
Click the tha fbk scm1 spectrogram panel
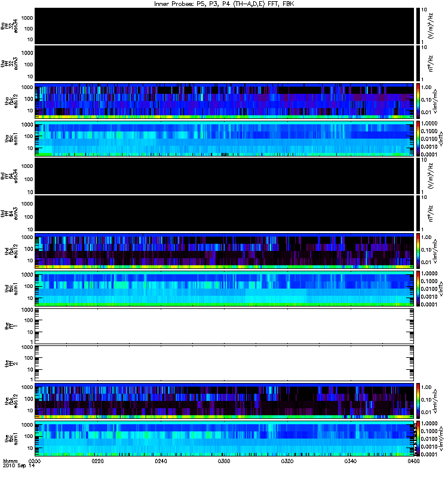click(x=225, y=139)
